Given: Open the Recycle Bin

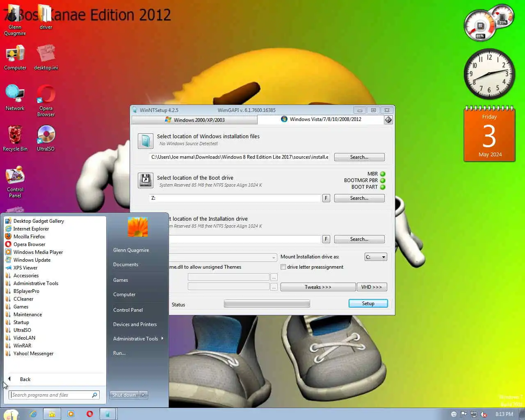Looking at the screenshot, I should coord(15,138).
